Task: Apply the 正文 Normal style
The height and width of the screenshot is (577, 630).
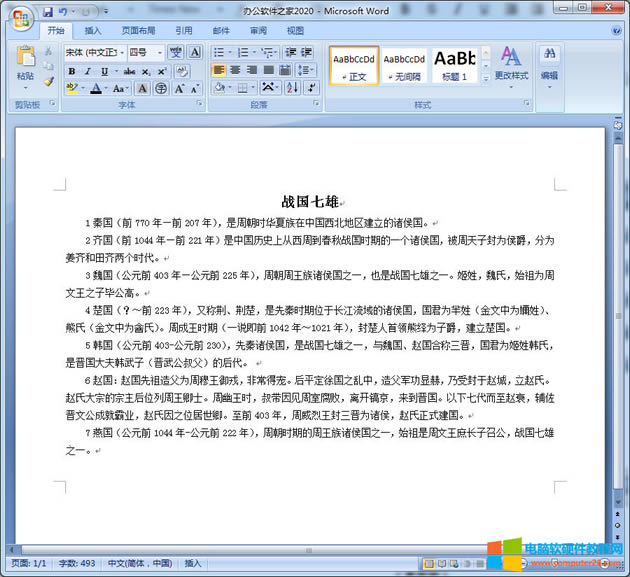Action: click(354, 65)
